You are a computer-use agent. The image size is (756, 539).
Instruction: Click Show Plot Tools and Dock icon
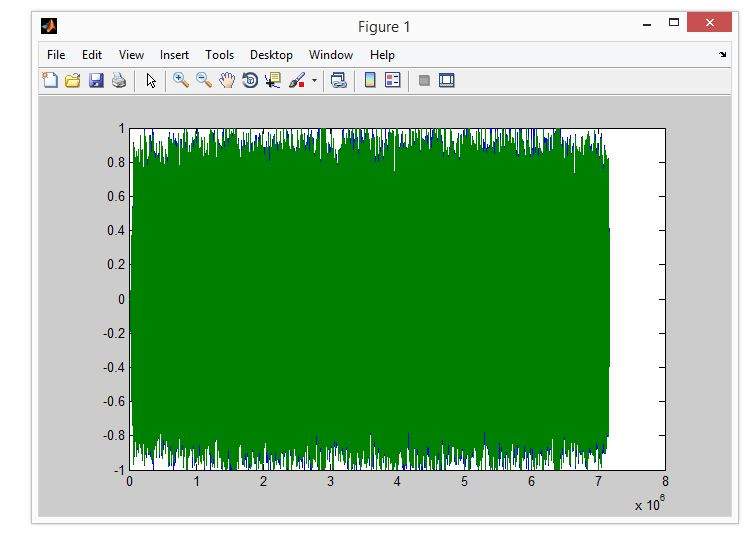[x=447, y=80]
